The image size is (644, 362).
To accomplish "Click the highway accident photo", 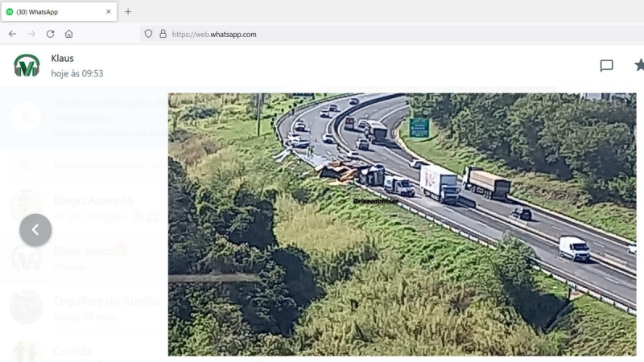I will pyautogui.click(x=402, y=224).
